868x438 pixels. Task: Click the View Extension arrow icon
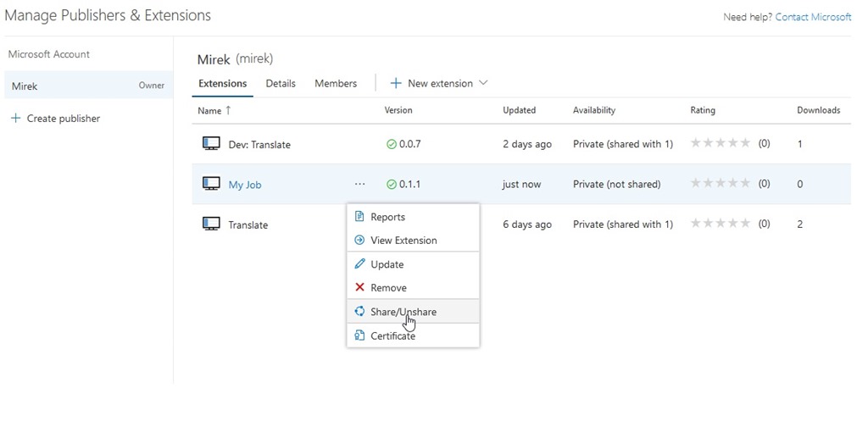click(x=359, y=241)
